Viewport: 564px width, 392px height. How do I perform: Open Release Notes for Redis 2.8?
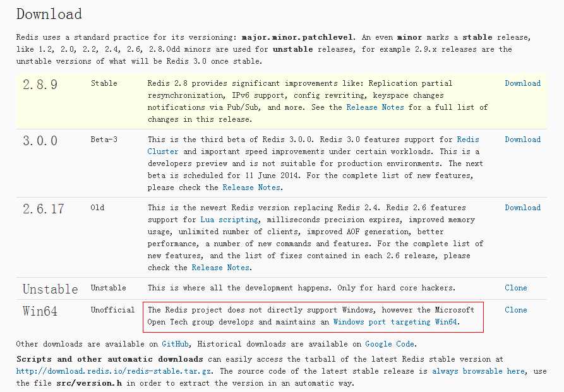[375, 107]
